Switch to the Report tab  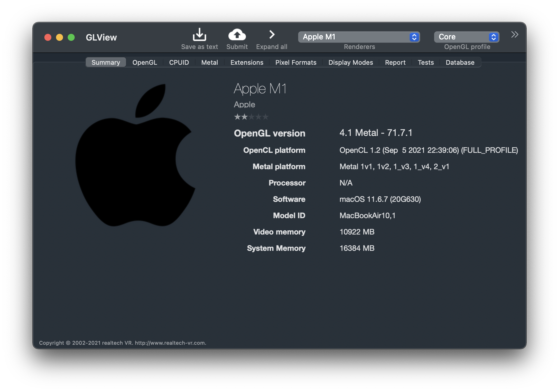pos(395,62)
